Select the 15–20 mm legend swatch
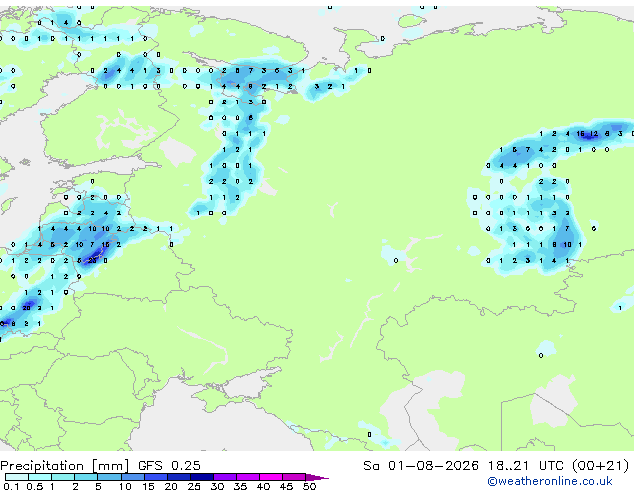634x490 pixels. click(155, 477)
